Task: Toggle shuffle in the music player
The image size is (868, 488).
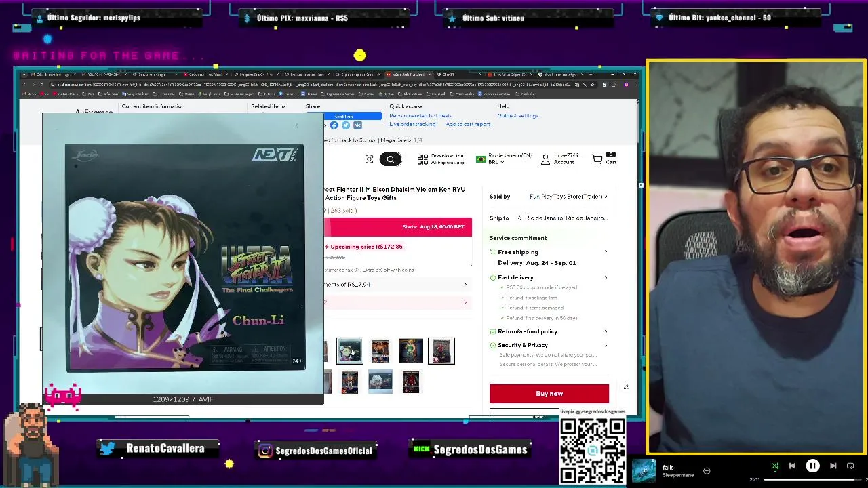Action: (x=775, y=466)
